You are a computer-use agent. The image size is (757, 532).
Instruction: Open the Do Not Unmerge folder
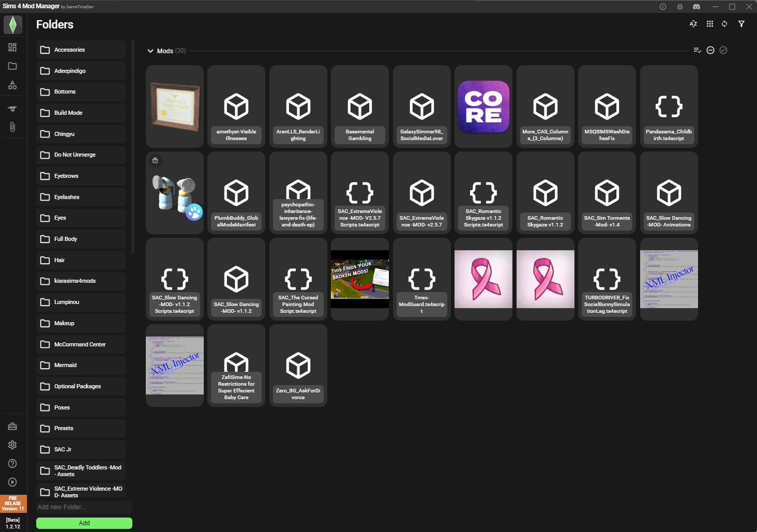81,155
